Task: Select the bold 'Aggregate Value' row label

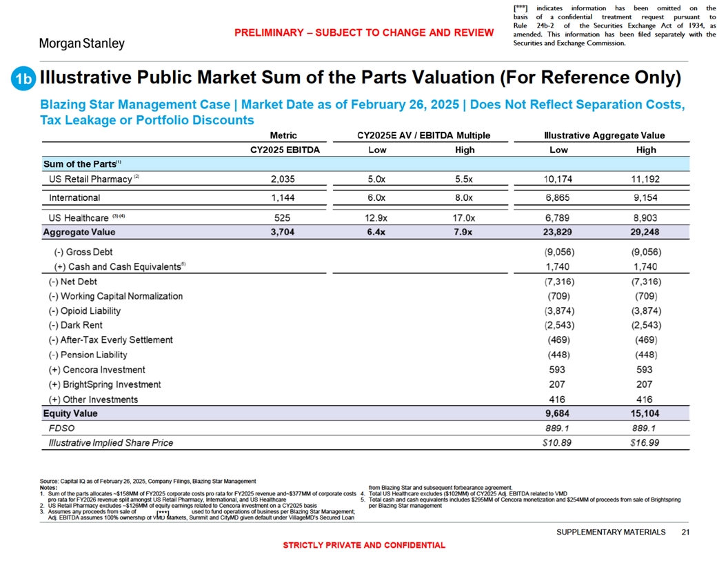Action: (x=79, y=232)
